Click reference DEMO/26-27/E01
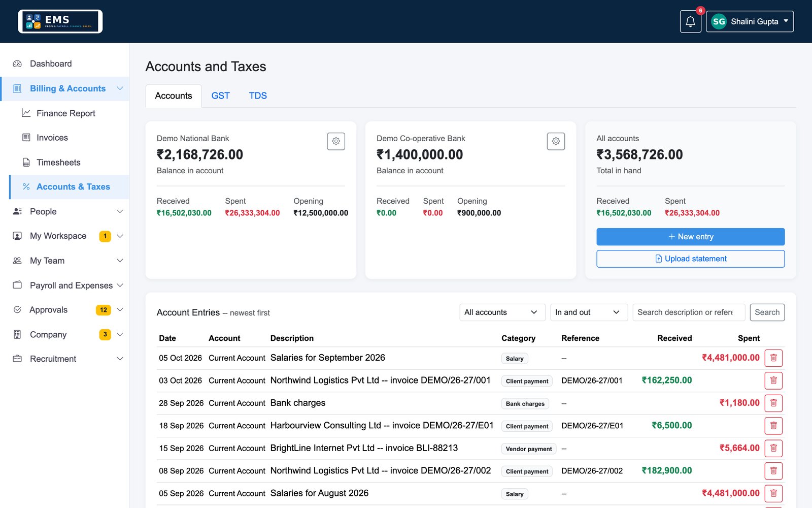812x508 pixels. click(592, 426)
